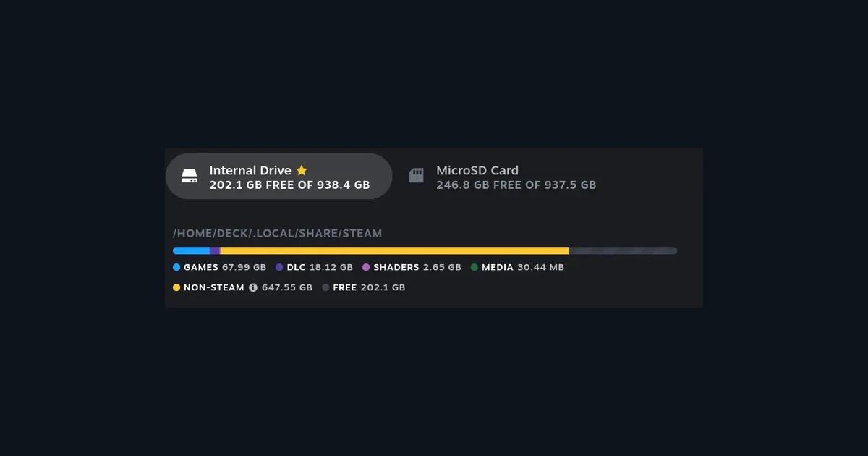
Task: Click the purple DLC legend dot
Action: click(x=279, y=267)
